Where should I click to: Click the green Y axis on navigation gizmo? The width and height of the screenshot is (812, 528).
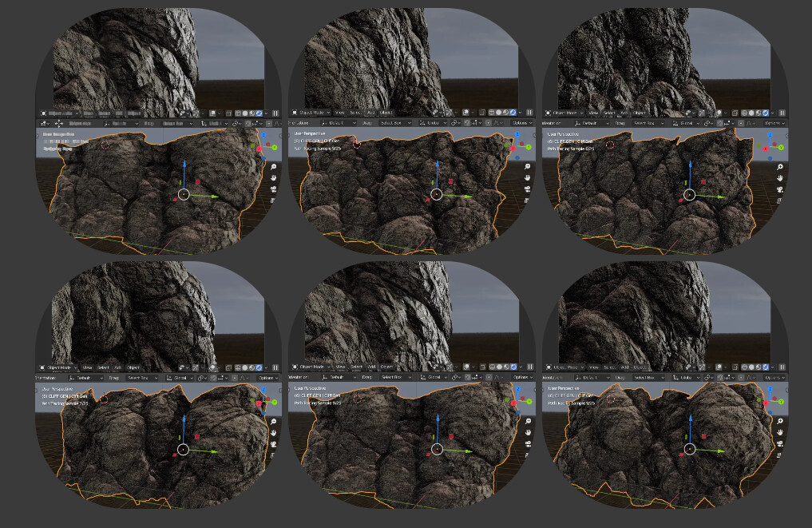point(529,147)
